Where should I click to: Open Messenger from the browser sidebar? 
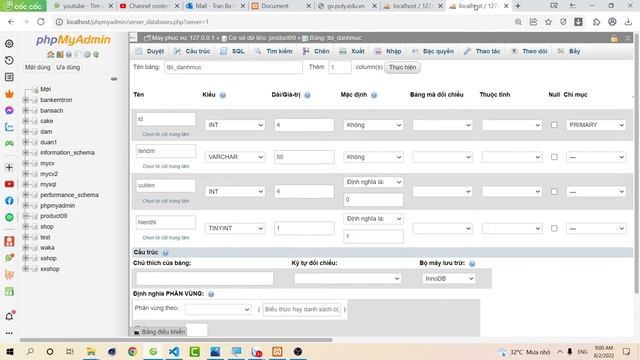9,110
